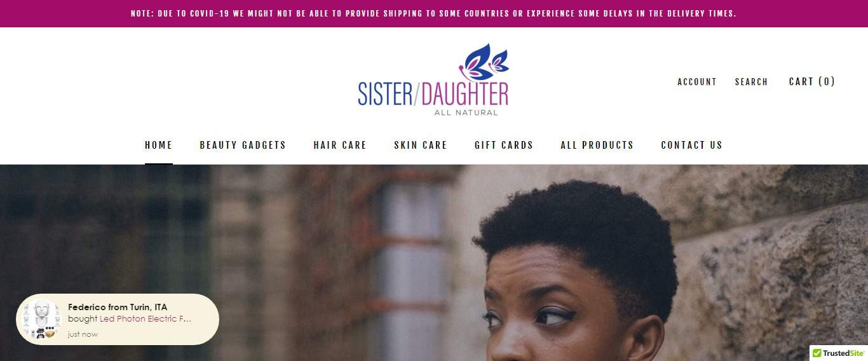Open Cart (0)
Viewport: 868px width, 361px height.
tap(812, 81)
